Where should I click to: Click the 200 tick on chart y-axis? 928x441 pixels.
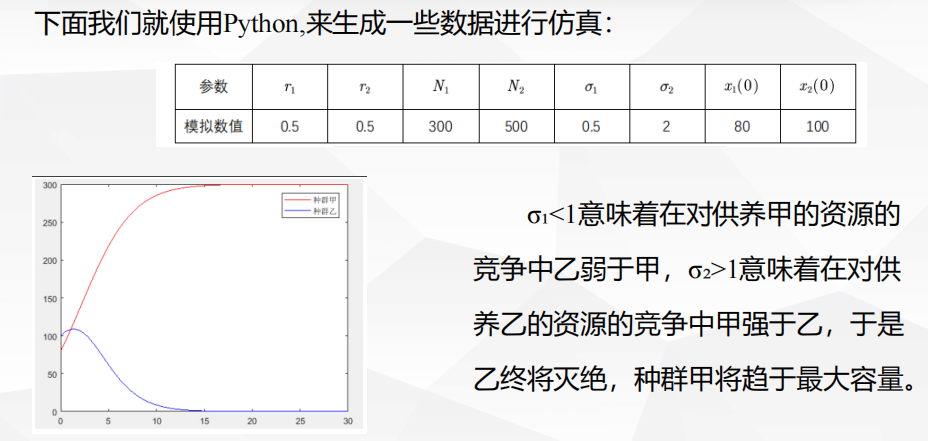pos(50,260)
